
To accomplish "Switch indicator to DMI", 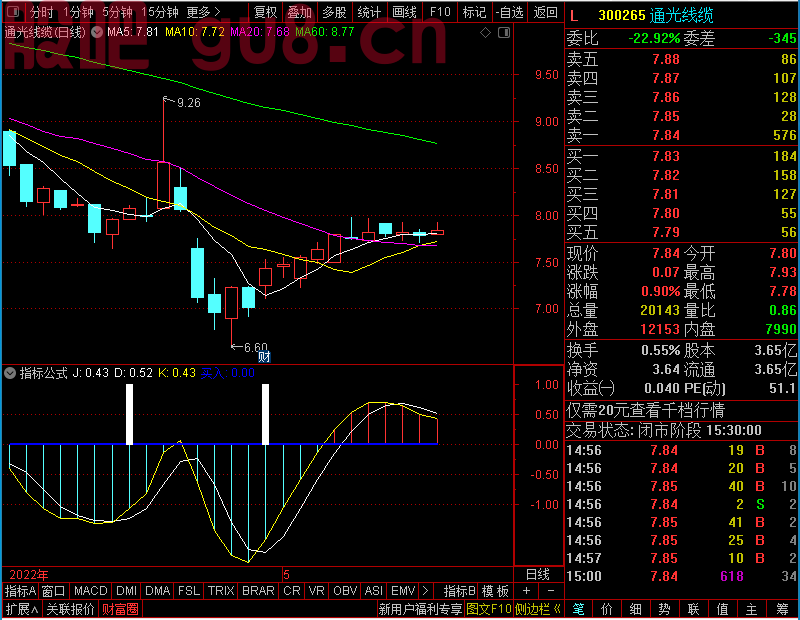I will [127, 591].
